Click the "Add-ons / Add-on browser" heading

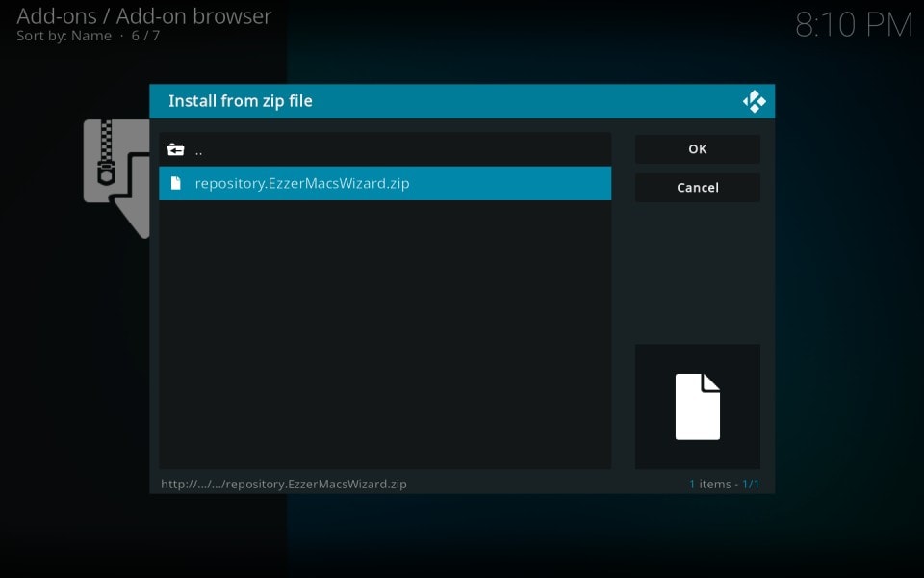click(144, 16)
